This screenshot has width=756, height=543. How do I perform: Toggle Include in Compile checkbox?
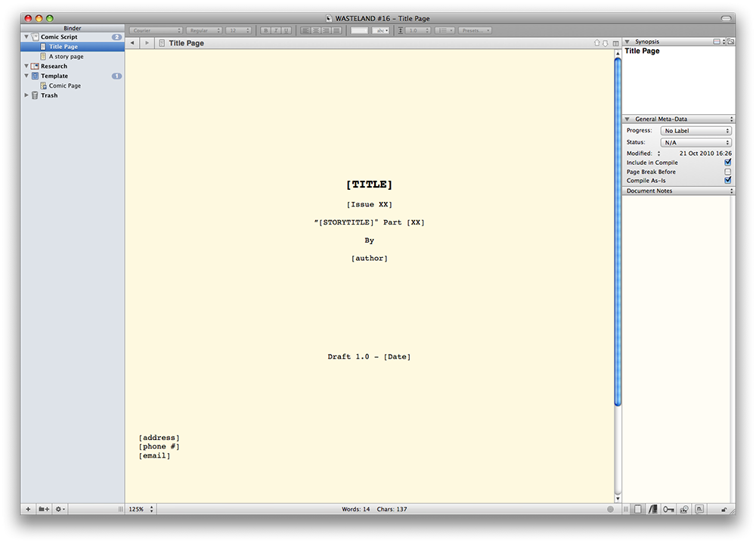click(x=728, y=163)
